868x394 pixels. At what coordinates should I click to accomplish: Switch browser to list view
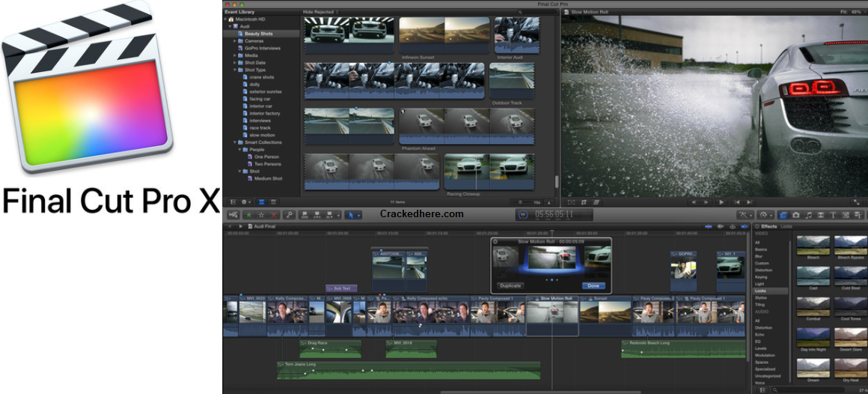point(273,202)
